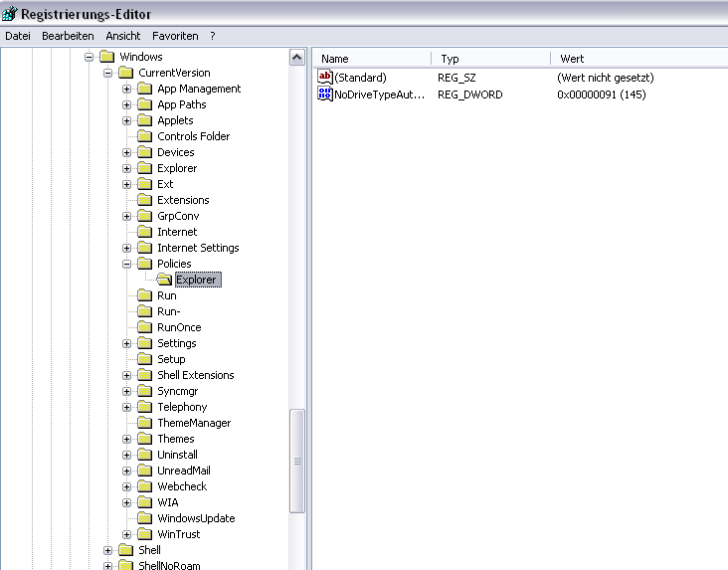Select the (Standard) value name
This screenshot has width=728, height=570.
360,78
